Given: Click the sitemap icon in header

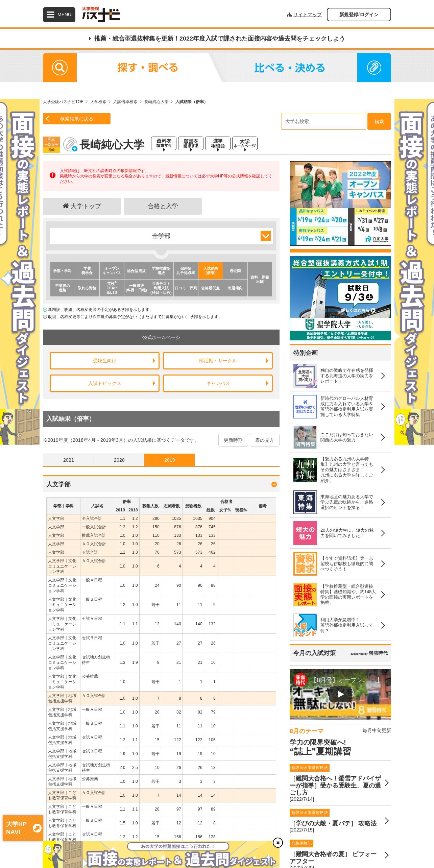Looking at the screenshot, I should point(289,15).
